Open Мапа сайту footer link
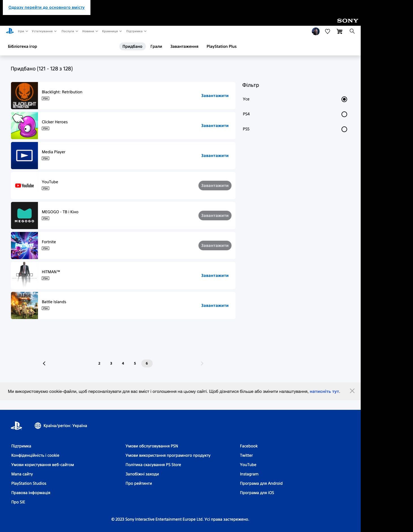Screen dimensions: 413x532 22,474
